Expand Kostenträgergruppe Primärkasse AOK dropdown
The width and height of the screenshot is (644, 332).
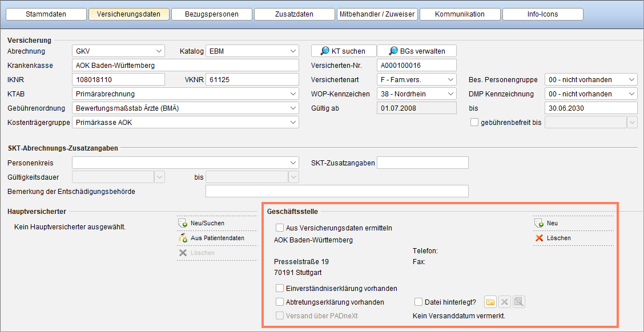185,122
